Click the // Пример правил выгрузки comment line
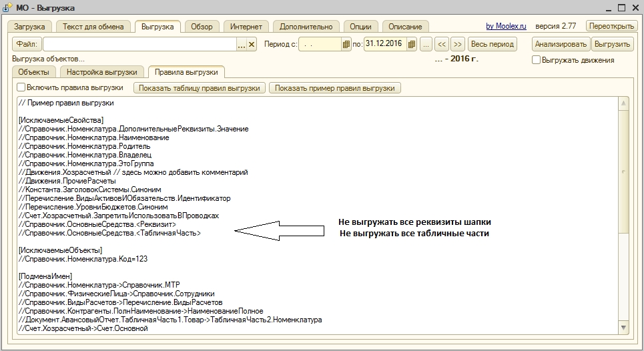Image resolution: width=644 pixels, height=351 pixels. pos(66,103)
